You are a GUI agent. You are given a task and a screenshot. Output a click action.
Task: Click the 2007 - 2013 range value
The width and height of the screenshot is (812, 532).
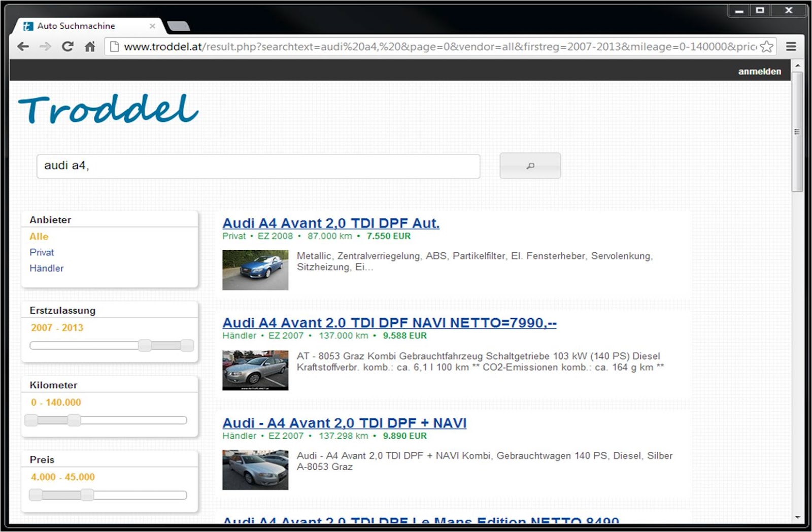tap(57, 328)
